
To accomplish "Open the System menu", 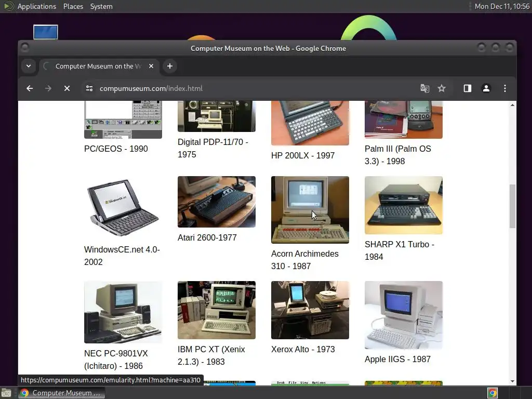I will click(101, 6).
